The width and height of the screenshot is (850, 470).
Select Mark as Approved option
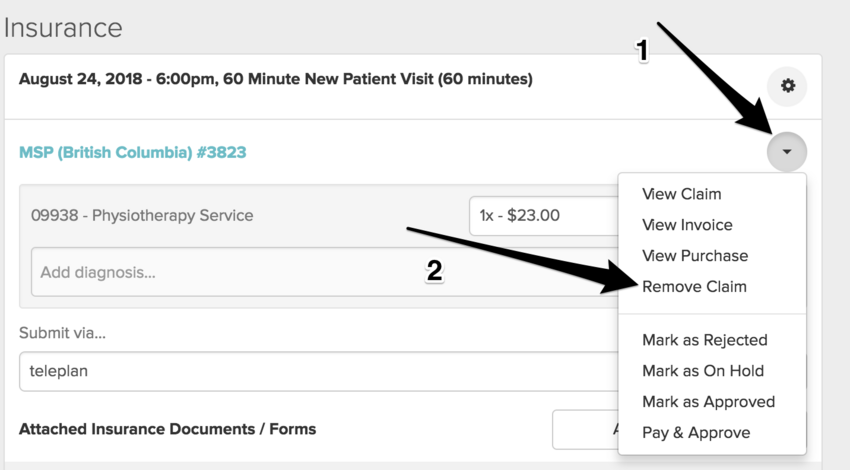[708, 402]
